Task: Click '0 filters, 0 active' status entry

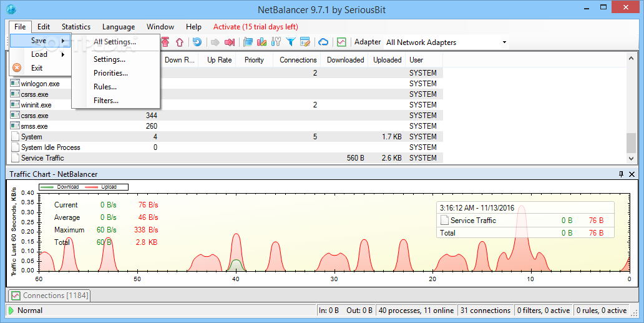Action: click(544, 311)
